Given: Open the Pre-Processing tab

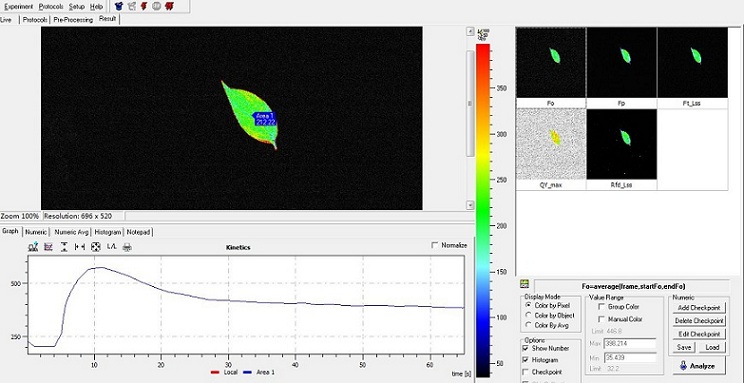Looking at the screenshot, I should click(73, 19).
